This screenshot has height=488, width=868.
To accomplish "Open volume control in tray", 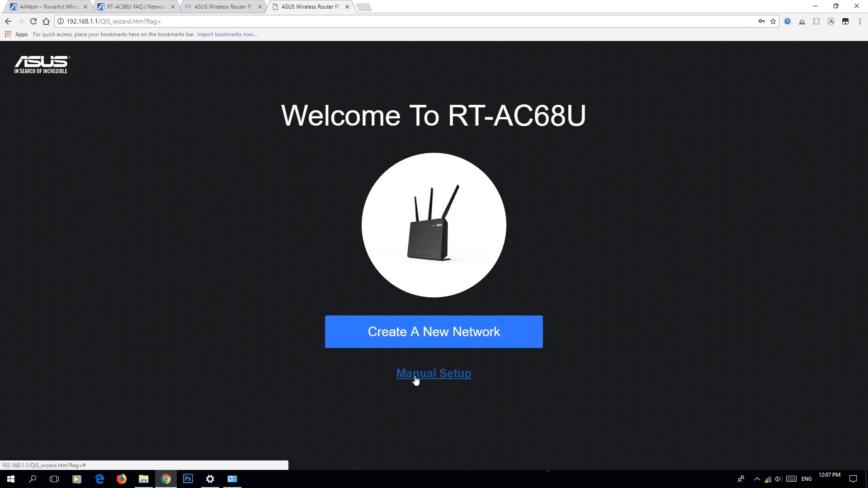I will pos(778,479).
